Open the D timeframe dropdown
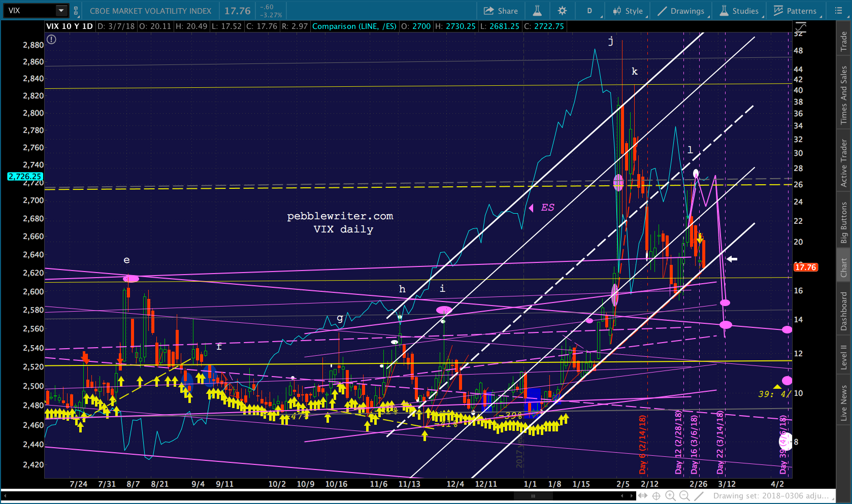Screen dimensions: 852x504 [x=590, y=11]
